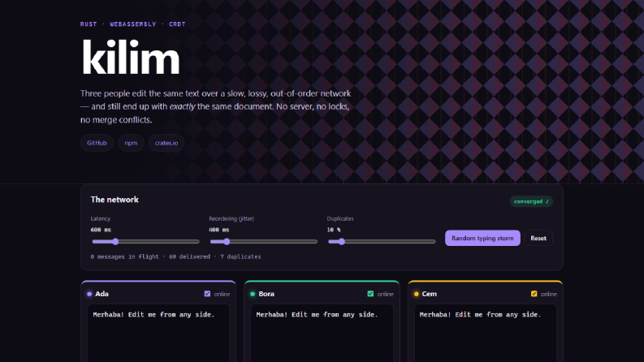Toggle Cem's online checkbox
644x362 pixels.
[534, 294]
